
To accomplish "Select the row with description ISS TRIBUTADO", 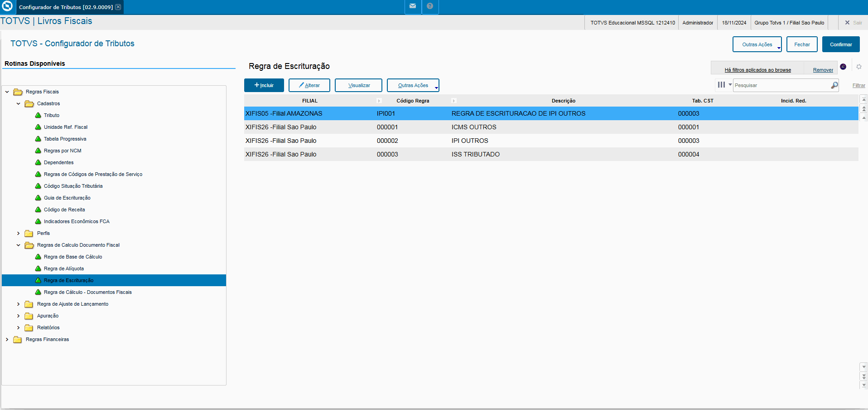I will 551,154.
